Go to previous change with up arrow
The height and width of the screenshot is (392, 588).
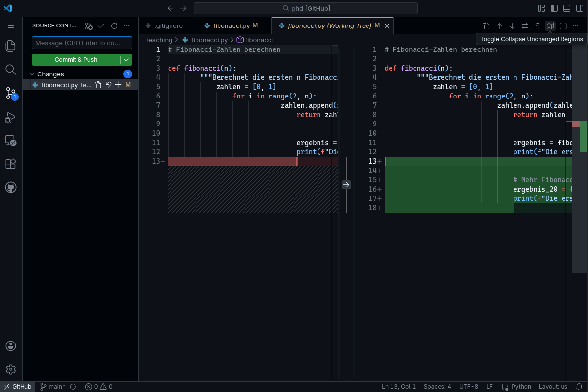coord(499,26)
